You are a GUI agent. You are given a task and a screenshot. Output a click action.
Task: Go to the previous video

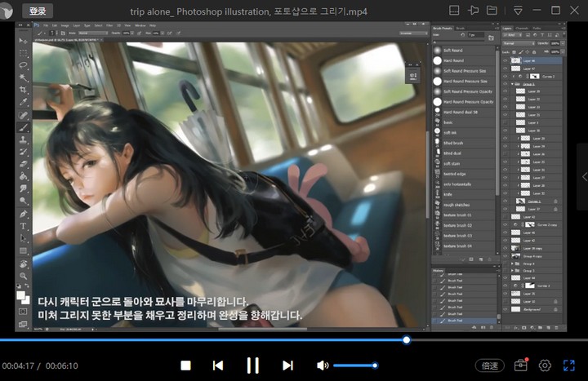218,365
